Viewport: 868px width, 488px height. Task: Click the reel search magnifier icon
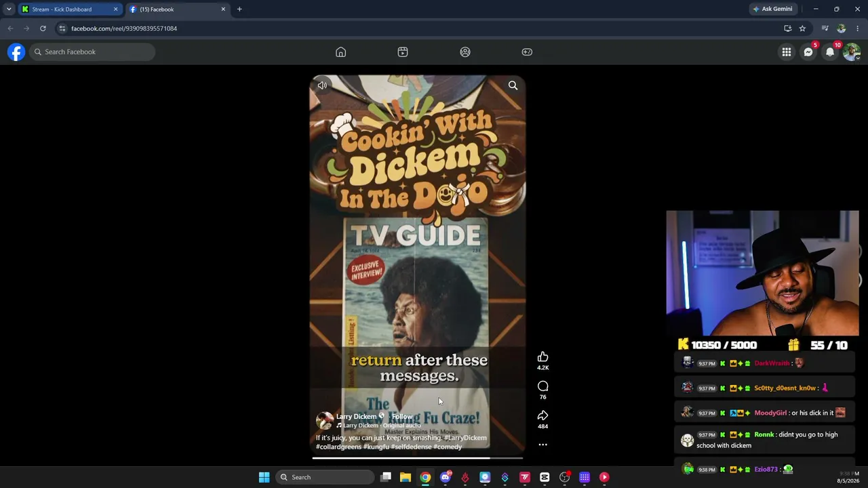pyautogui.click(x=513, y=85)
